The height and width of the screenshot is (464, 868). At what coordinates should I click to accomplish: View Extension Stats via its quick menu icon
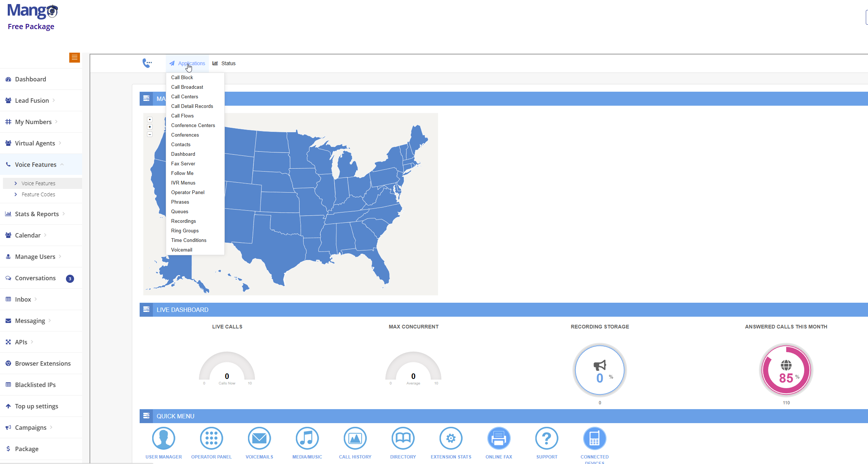(x=451, y=438)
